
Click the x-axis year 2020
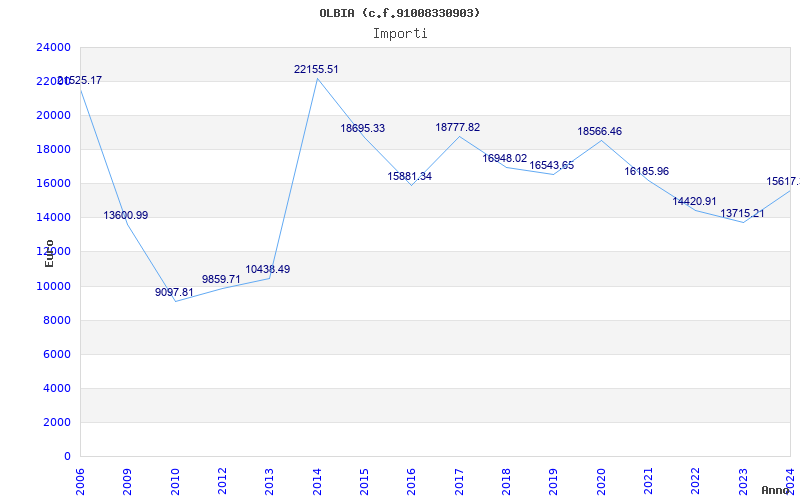(601, 481)
